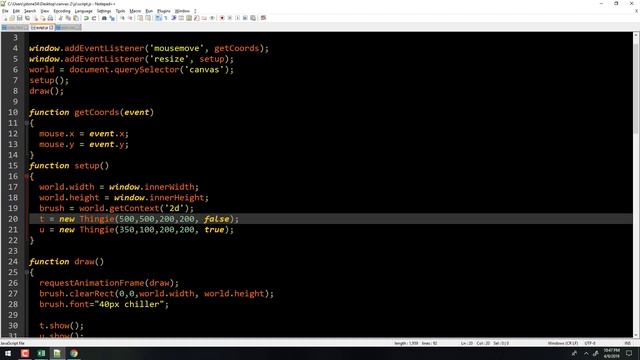Click the vertical scrollbar down arrow
The width and height of the screenshot is (640, 360).
tap(636, 335)
